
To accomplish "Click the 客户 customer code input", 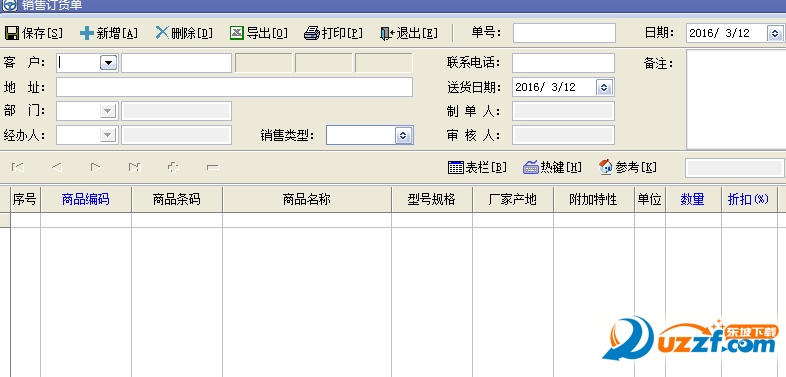I will (x=78, y=63).
